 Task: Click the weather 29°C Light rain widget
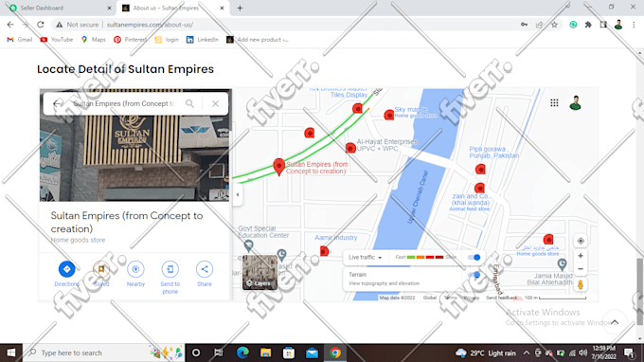486,353
